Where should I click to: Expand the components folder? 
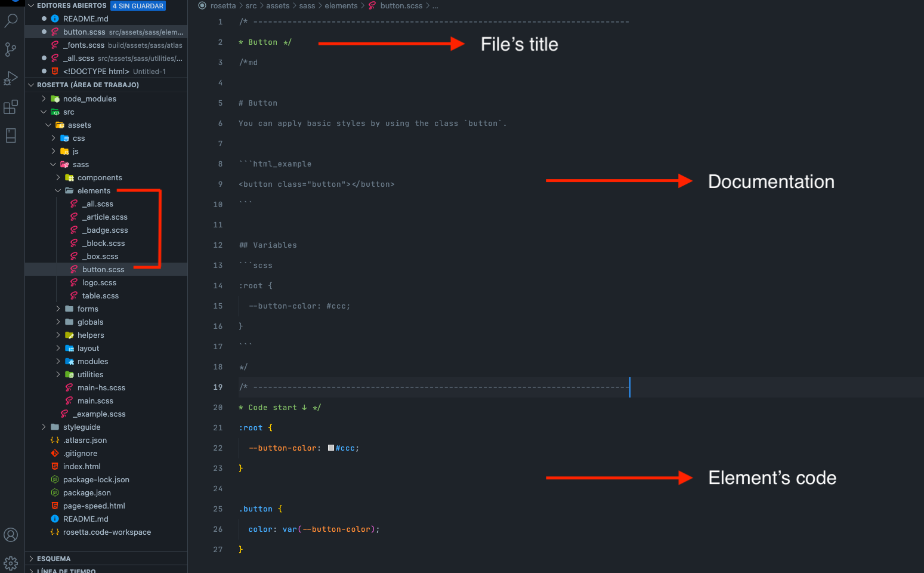pos(58,178)
